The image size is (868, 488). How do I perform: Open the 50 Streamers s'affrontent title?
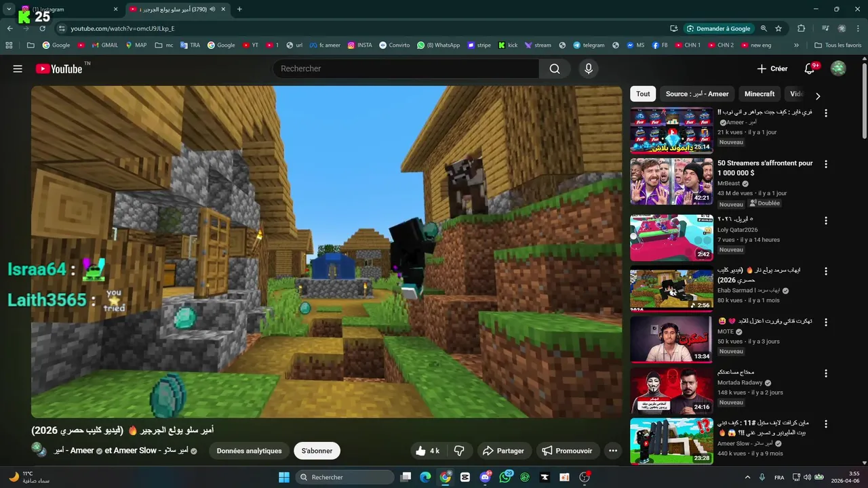765,168
